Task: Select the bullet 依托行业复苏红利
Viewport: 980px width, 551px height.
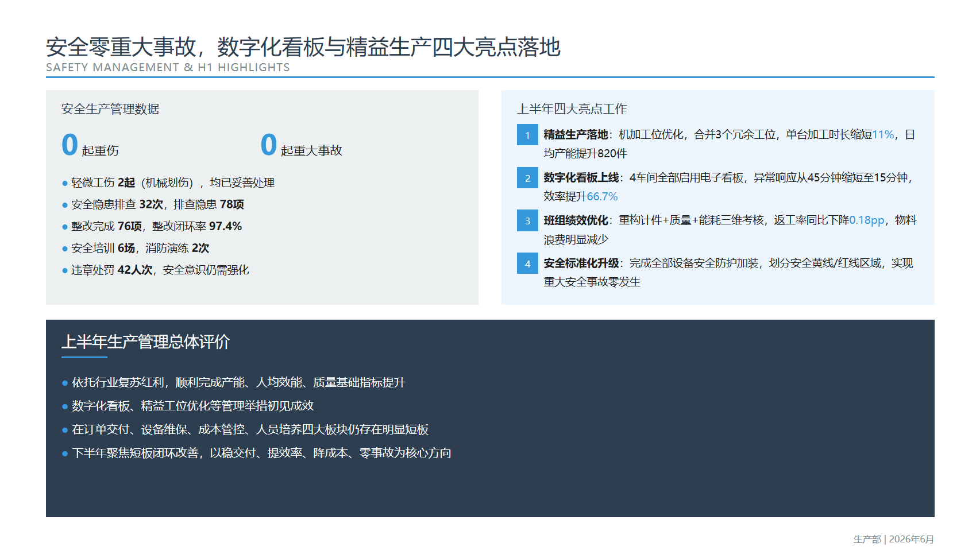Action: (233, 382)
